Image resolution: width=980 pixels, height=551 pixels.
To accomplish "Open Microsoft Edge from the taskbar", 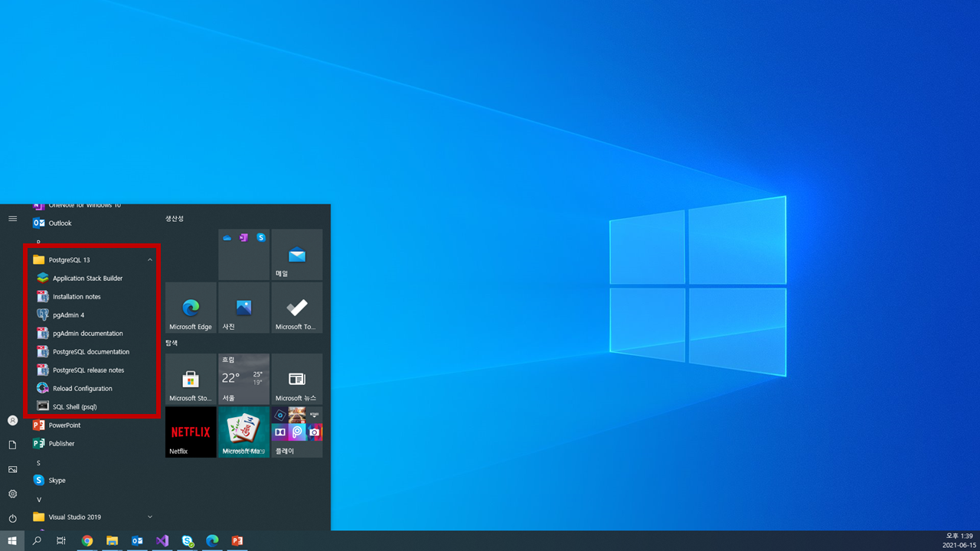I will click(212, 541).
